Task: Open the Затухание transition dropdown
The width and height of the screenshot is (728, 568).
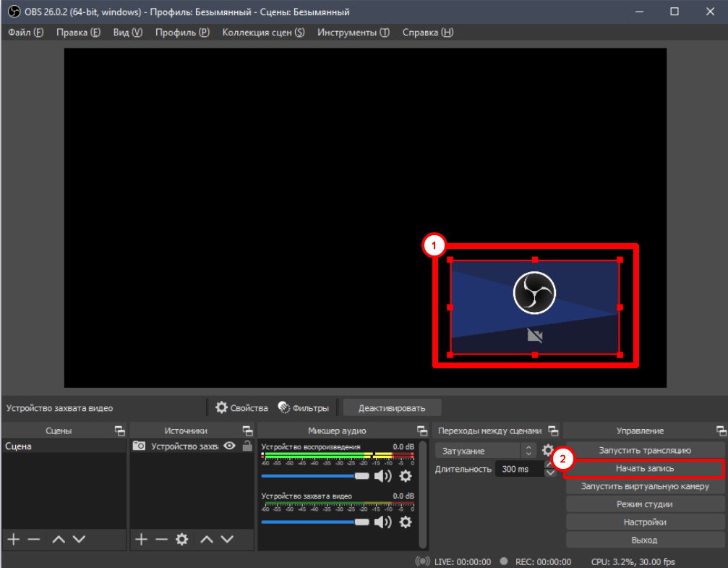Action: [485, 450]
